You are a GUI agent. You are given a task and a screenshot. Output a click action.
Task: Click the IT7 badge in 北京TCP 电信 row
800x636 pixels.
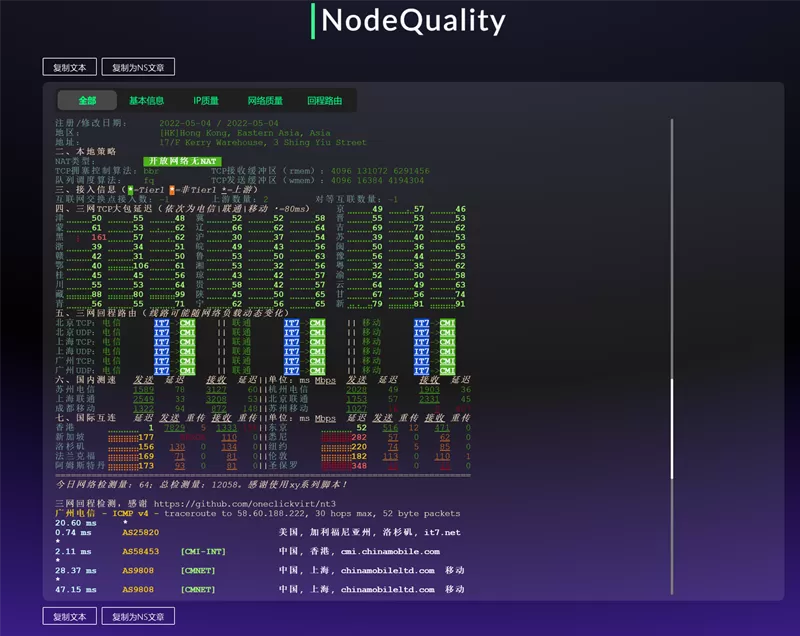coord(162,323)
